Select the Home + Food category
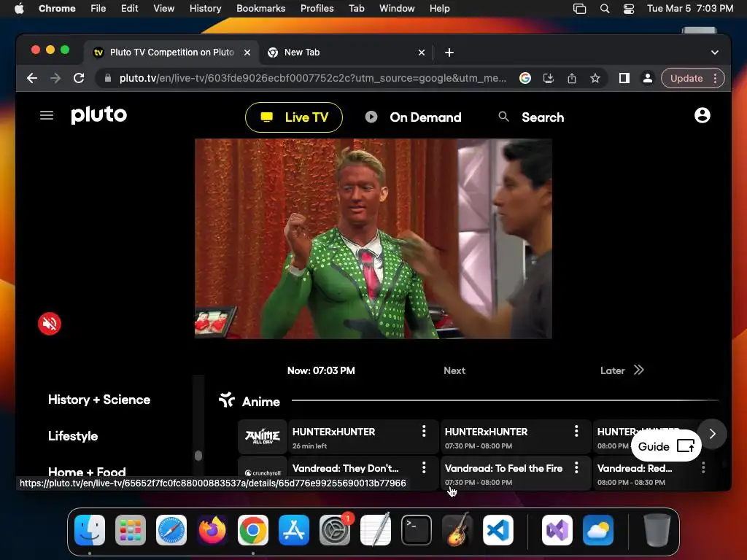 pyautogui.click(x=88, y=472)
